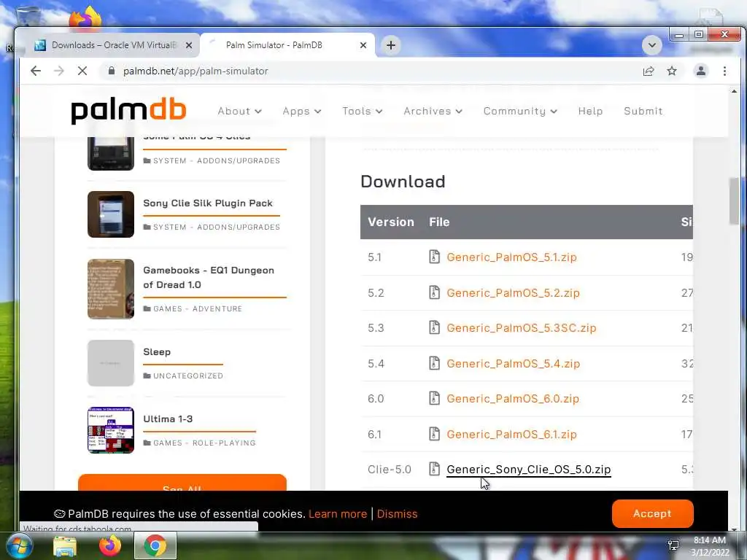This screenshot has width=747, height=560.
Task: Click the See All orange button
Action: [x=182, y=483]
